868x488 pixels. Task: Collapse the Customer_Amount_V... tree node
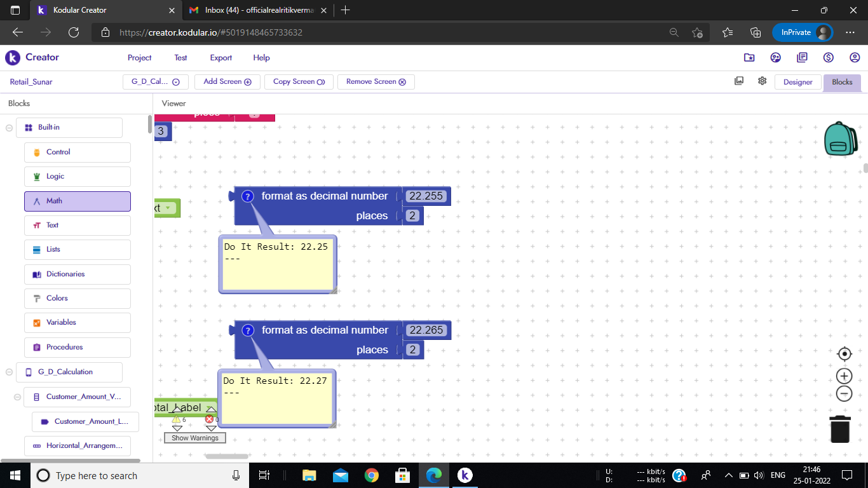[x=17, y=397]
